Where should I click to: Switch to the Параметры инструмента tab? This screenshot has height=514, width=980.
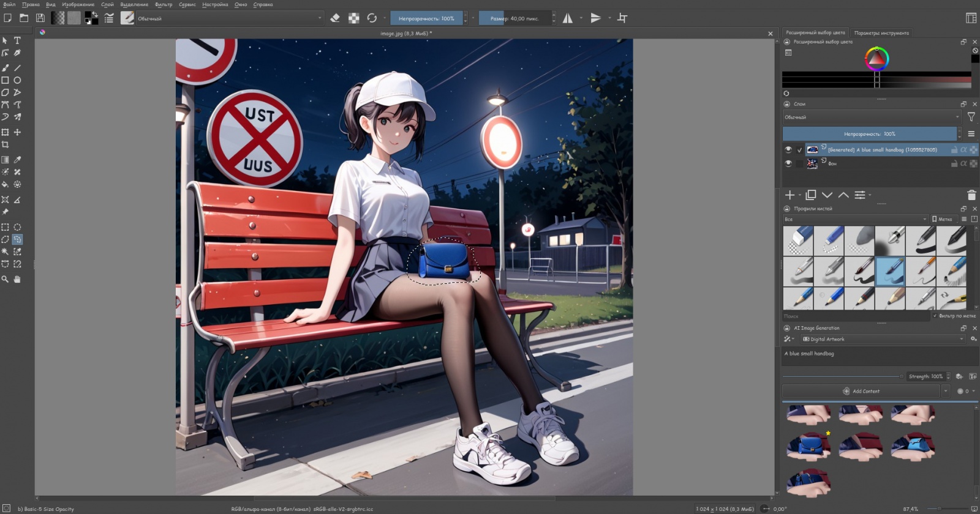[x=881, y=33]
